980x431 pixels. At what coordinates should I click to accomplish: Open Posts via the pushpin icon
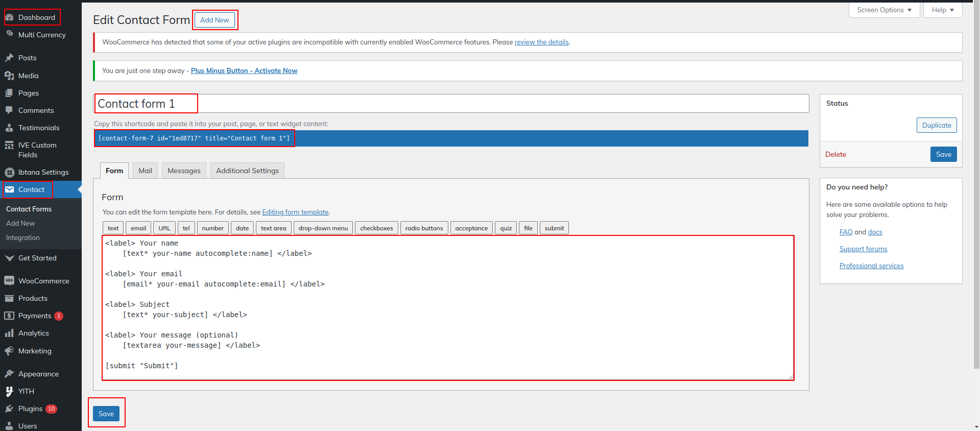(9, 58)
